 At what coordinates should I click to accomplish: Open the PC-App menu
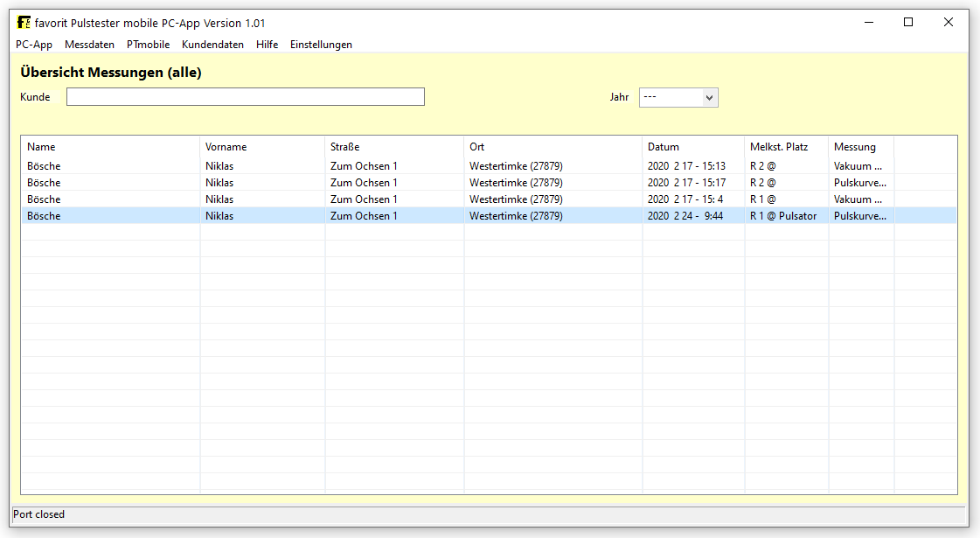34,45
